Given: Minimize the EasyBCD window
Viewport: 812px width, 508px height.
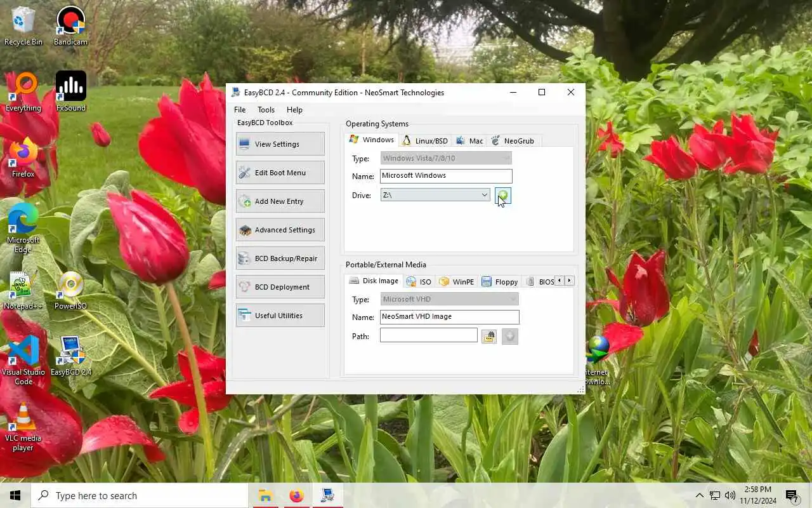Looking at the screenshot, I should pyautogui.click(x=513, y=93).
